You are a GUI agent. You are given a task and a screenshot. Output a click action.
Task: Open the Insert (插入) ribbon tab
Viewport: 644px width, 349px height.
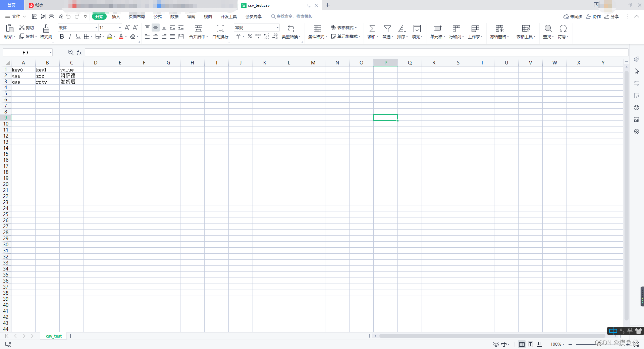[116, 16]
